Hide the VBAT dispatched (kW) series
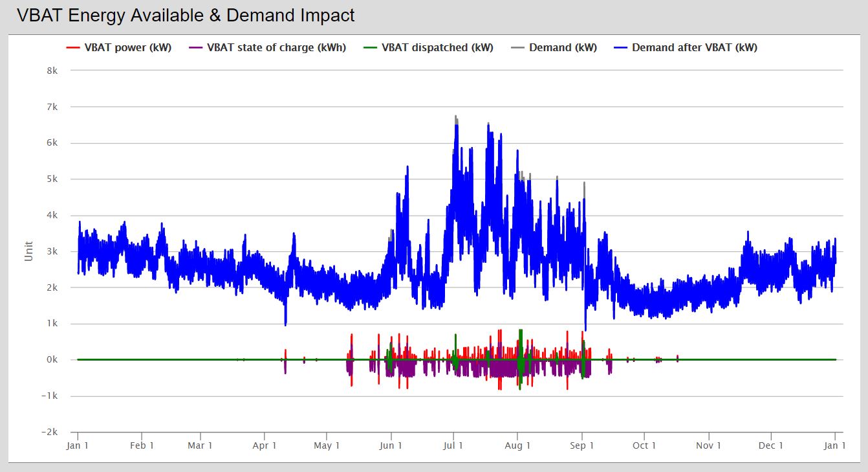 click(x=428, y=47)
